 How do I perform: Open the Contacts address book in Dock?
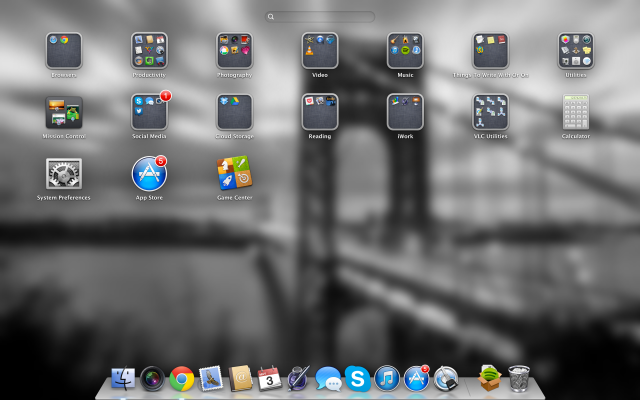point(240,378)
